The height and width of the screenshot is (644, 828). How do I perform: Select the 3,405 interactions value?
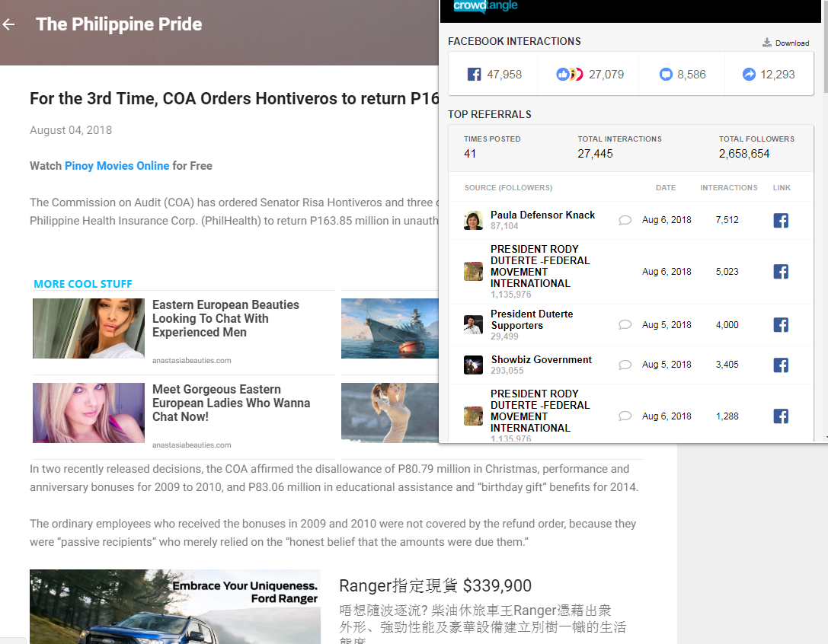point(727,364)
